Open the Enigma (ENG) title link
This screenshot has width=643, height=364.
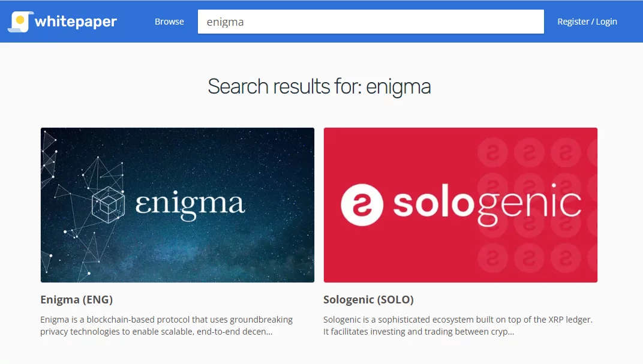(x=76, y=299)
